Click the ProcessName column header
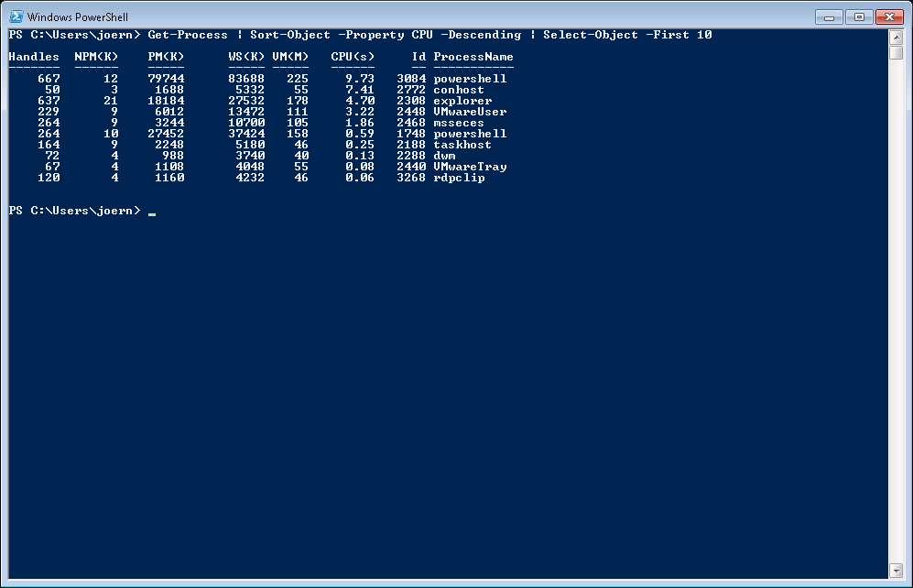Screen dimensions: 913x588 point(473,57)
